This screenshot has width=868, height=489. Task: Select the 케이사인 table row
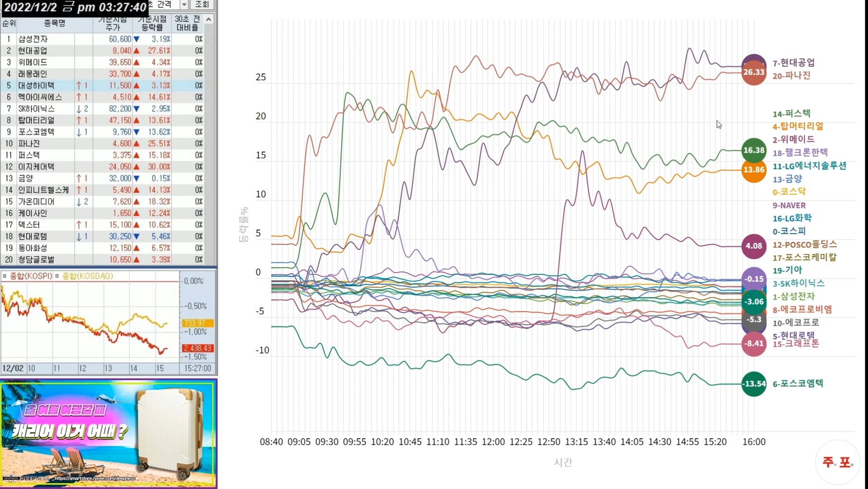(102, 213)
